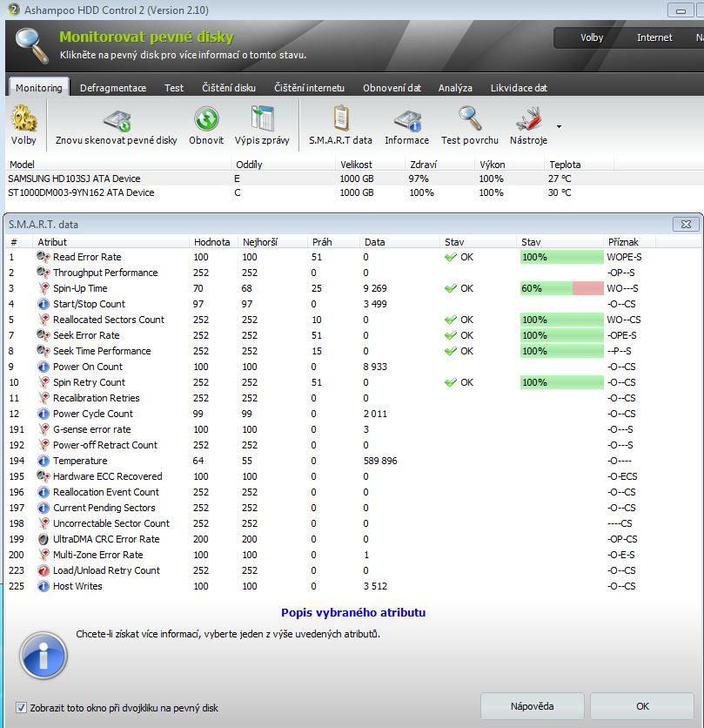
Task: Sort drives by Teplota column header
Action: pos(579,165)
